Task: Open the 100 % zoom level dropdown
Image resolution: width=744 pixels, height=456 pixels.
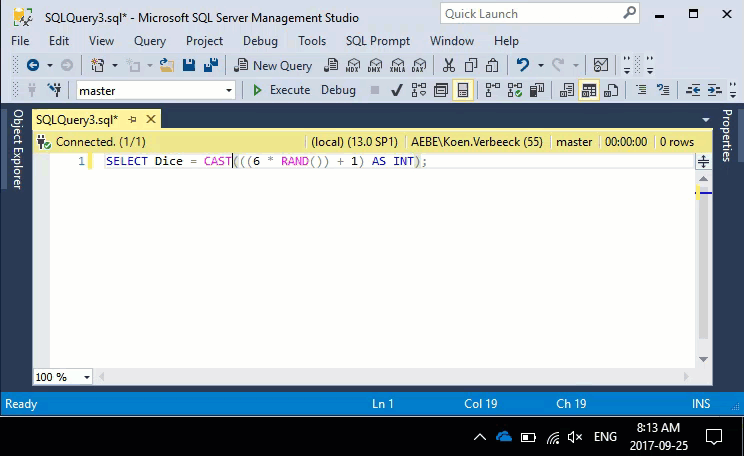Action: pyautogui.click(x=86, y=377)
